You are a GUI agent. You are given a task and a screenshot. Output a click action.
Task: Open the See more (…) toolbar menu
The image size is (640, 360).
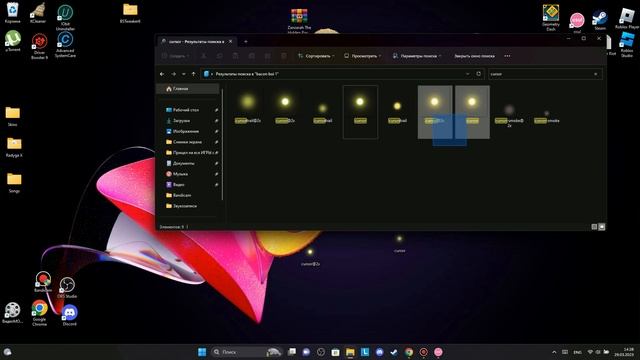(x=507, y=56)
